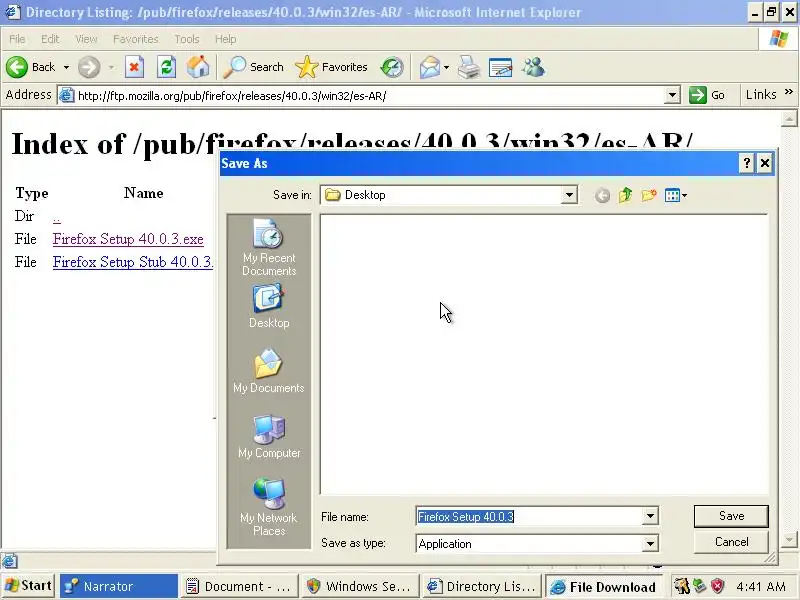Open the Views menu icon in Save As

tap(676, 195)
